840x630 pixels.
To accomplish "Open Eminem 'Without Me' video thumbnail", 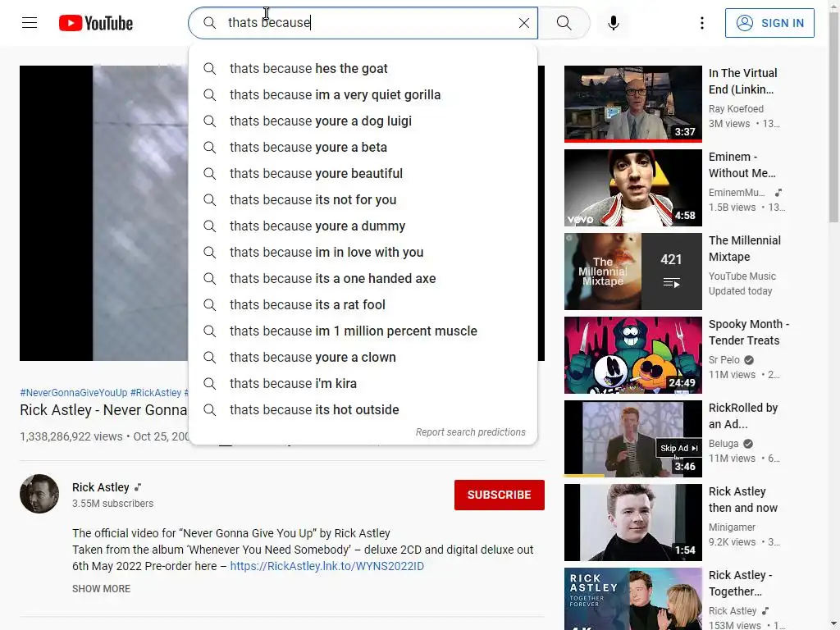I will (632, 188).
